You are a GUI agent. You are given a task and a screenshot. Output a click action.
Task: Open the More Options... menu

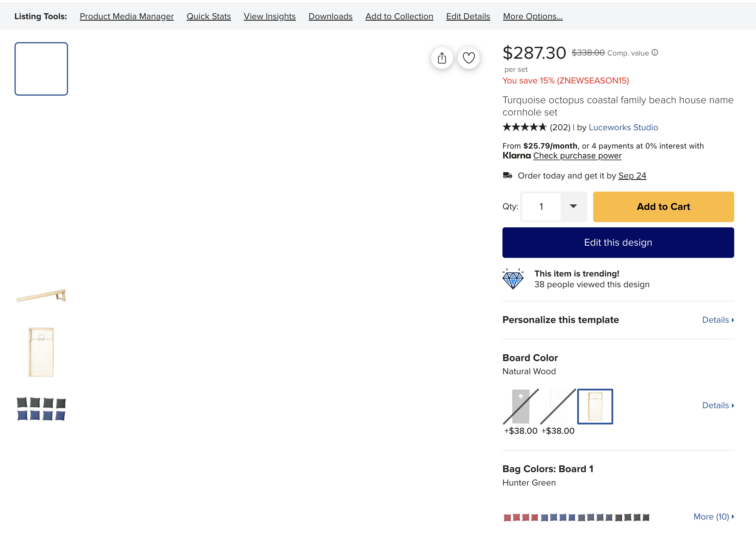point(533,16)
